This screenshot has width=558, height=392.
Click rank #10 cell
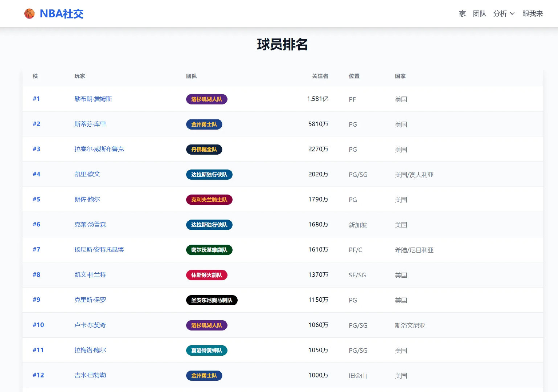[38, 325]
